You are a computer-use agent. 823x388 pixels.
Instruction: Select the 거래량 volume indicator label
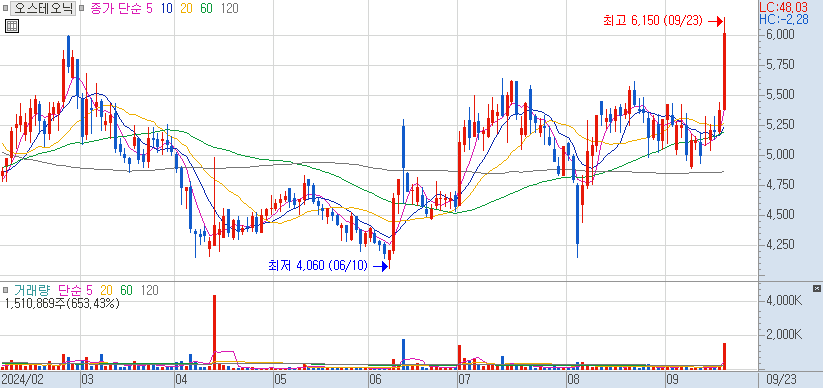(33, 290)
